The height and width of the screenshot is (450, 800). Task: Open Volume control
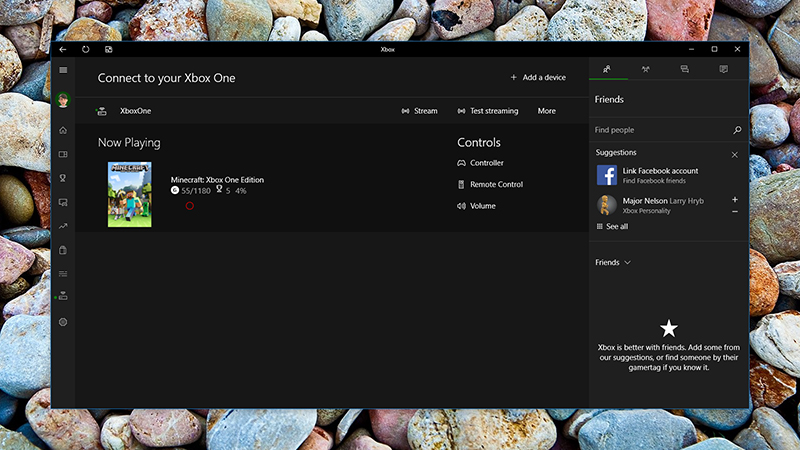[477, 206]
